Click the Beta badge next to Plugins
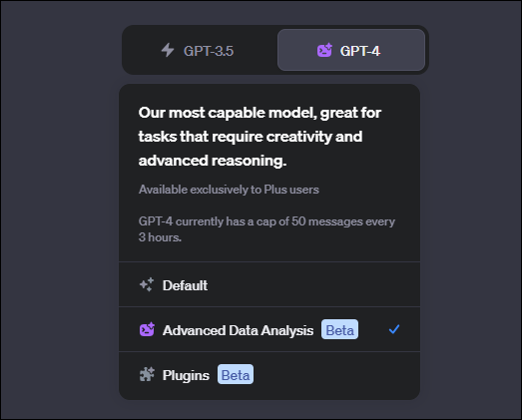The height and width of the screenshot is (420, 522). (236, 374)
